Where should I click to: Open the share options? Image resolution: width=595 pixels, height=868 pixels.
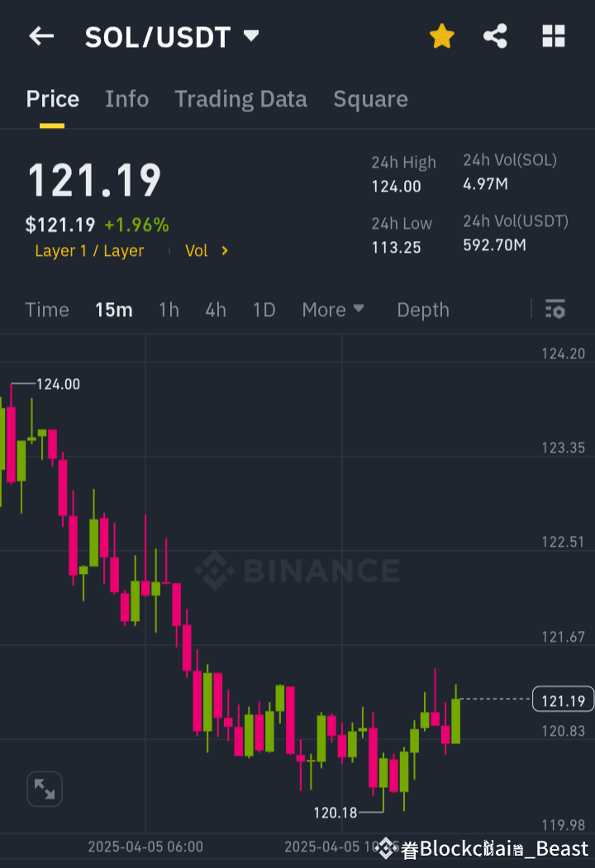[x=495, y=36]
